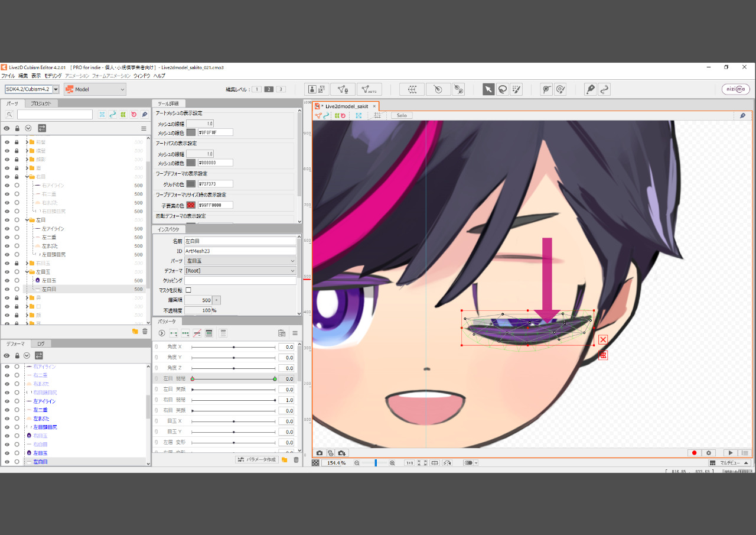The height and width of the screenshot is (535, 756).
Task: Collapse the 左目 folder
Action: 27,220
